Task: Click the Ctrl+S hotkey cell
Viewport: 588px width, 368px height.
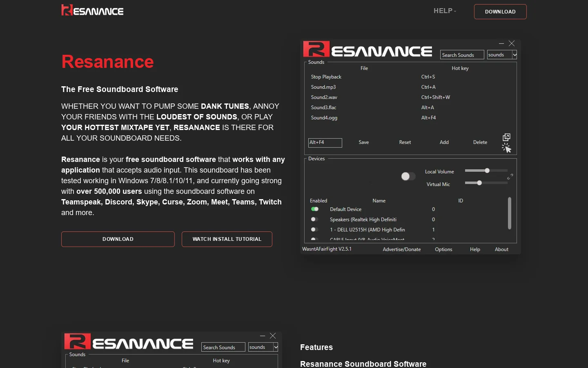Action: (428, 77)
